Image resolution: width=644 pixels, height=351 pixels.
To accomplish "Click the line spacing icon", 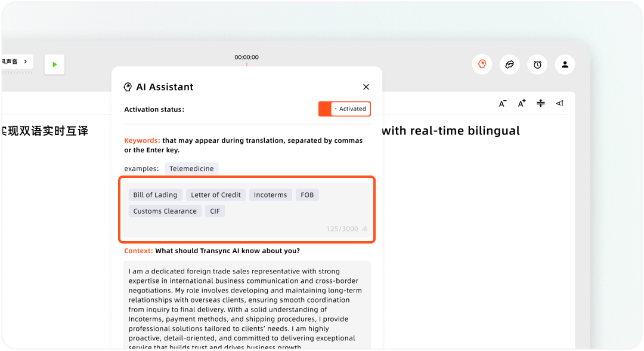I will 540,103.
